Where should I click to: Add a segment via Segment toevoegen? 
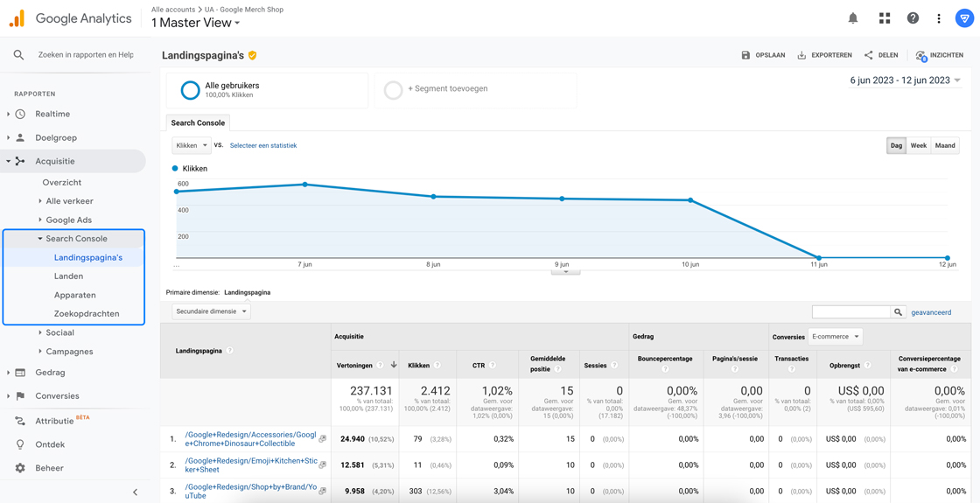point(447,88)
